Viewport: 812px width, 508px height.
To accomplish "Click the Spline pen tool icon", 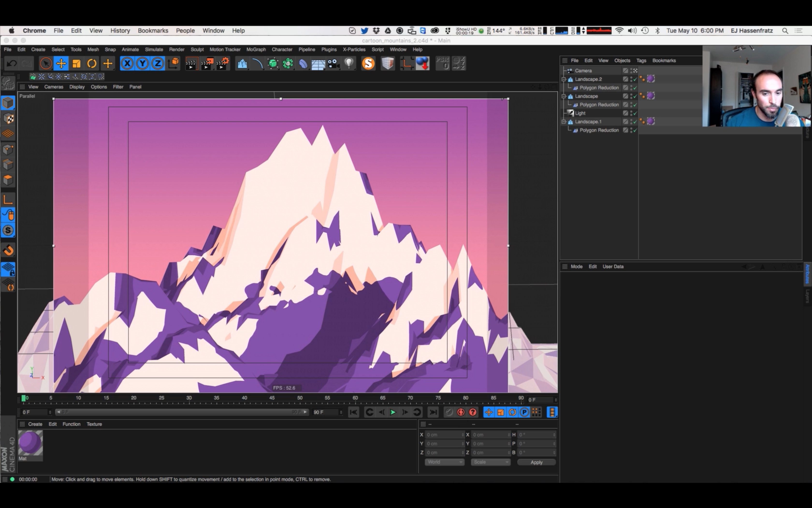I will (257, 63).
